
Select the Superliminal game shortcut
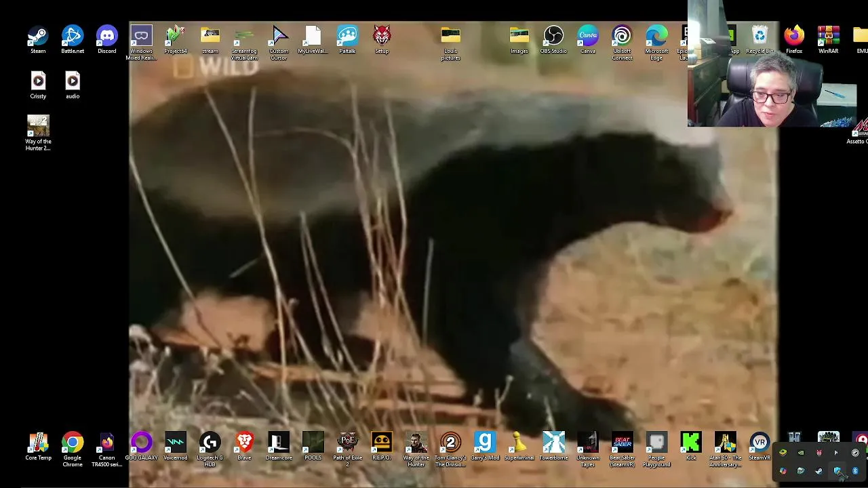click(519, 446)
